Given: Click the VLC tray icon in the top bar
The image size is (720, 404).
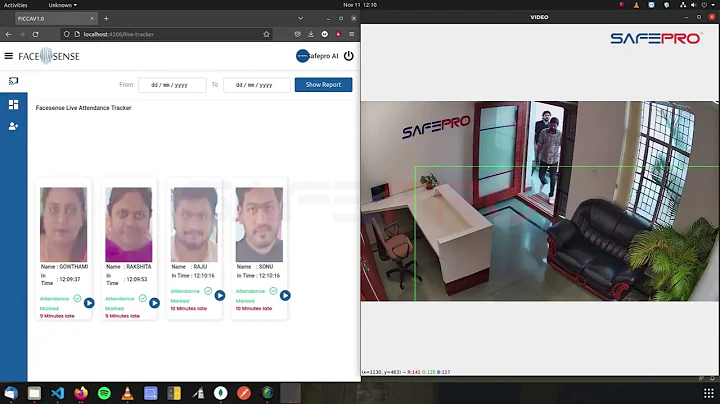Looking at the screenshot, I should coord(636,5).
